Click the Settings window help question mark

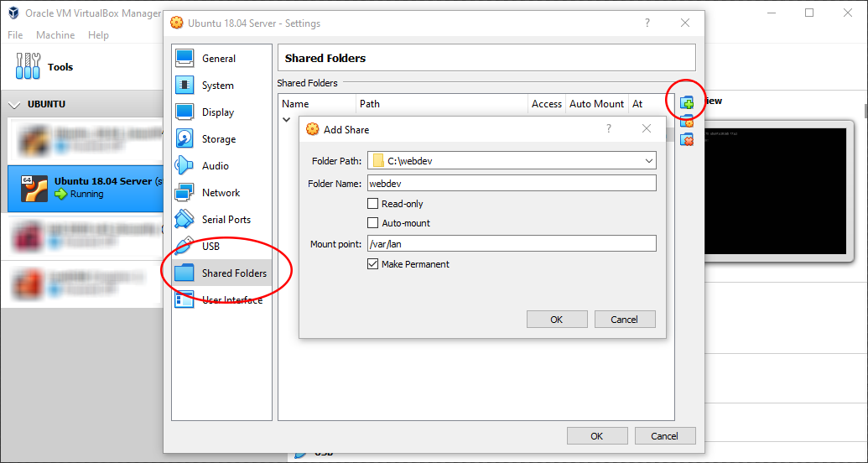click(647, 23)
